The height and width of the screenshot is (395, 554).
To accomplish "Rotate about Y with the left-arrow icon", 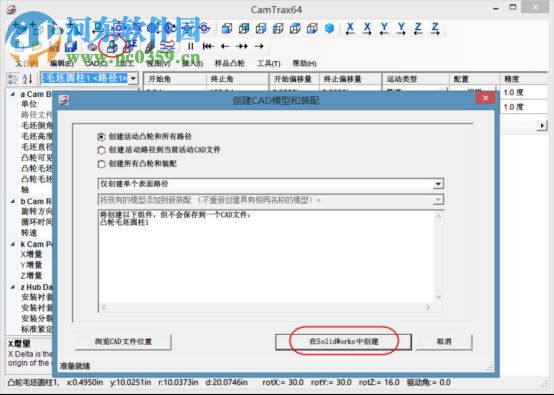I will coord(384,28).
